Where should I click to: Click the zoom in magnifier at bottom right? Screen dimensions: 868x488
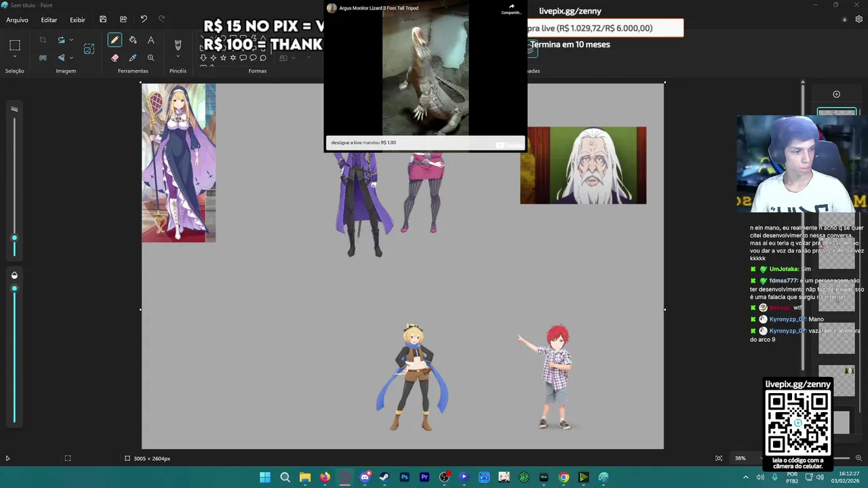click(x=859, y=458)
